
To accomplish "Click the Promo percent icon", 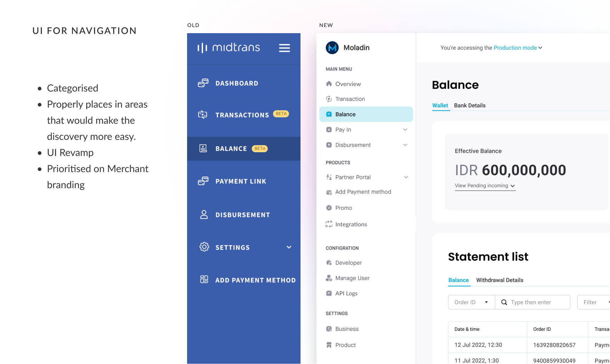I will [x=329, y=208].
